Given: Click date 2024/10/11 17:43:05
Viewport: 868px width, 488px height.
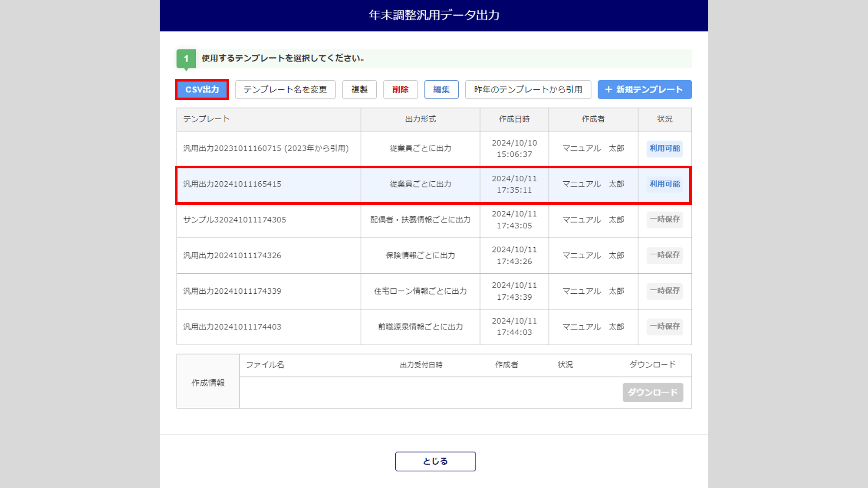Looking at the screenshot, I should [x=514, y=220].
